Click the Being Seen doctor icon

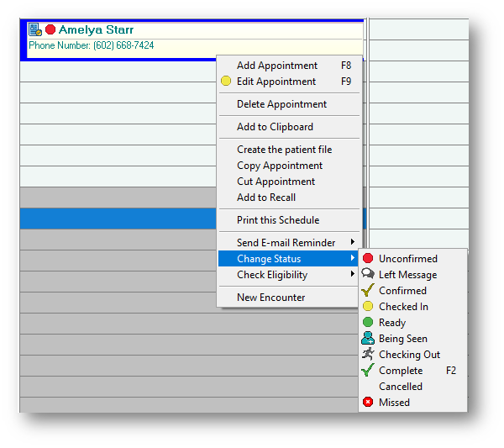tap(368, 338)
